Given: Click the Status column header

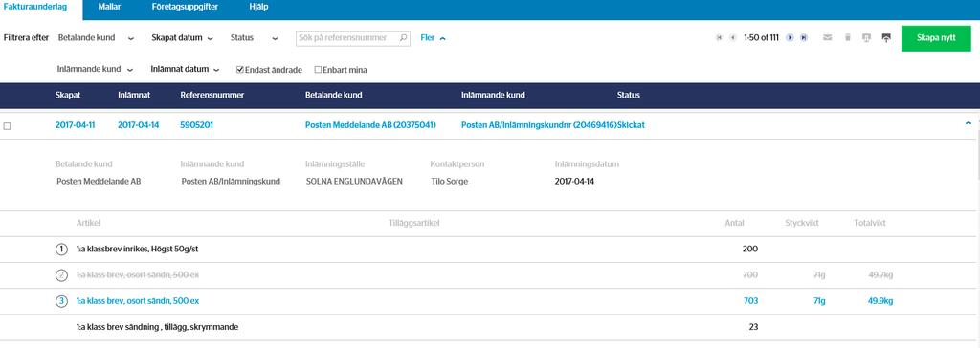Looking at the screenshot, I should pos(629,95).
